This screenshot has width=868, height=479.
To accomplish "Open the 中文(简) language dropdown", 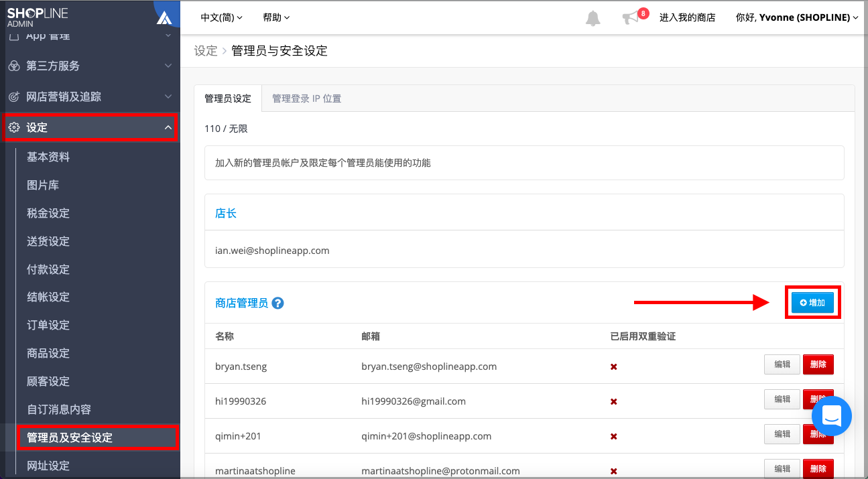I will [221, 17].
